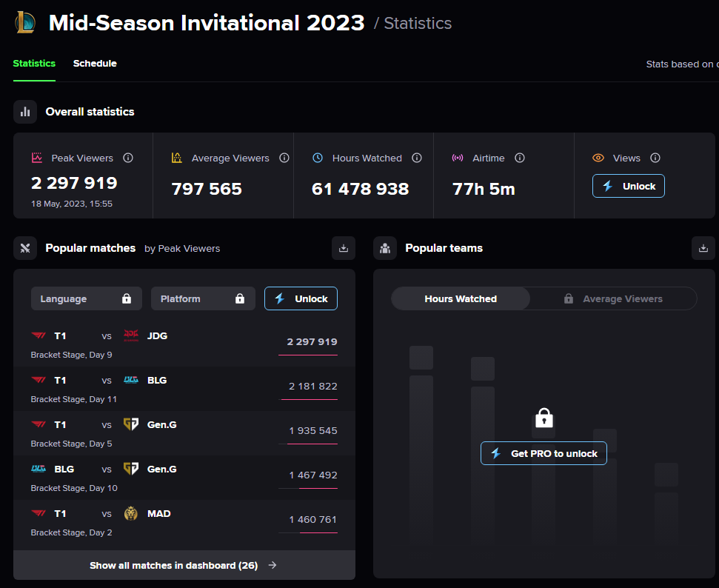Download the Popular matches data
This screenshot has width=719, height=588.
coord(344,248)
